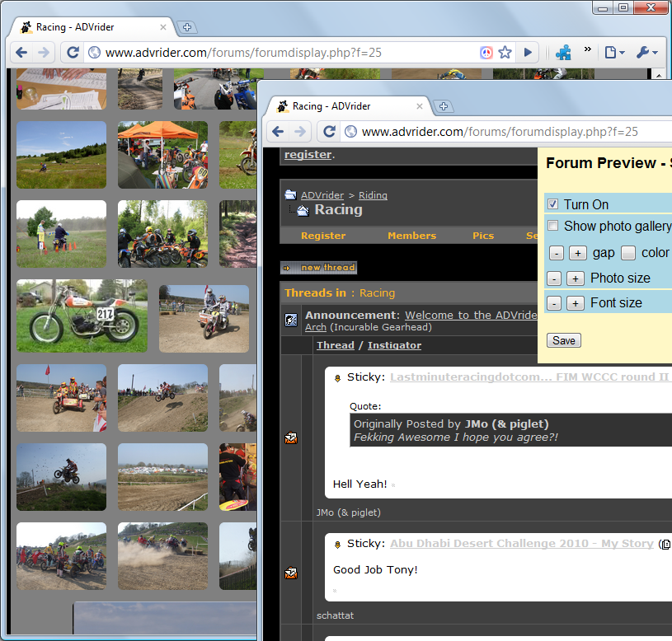Open a new tab in the front window

point(443,106)
